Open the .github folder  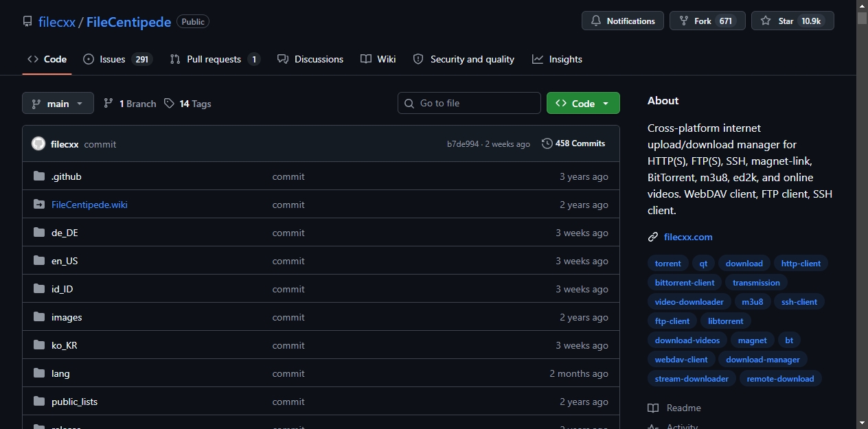66,176
